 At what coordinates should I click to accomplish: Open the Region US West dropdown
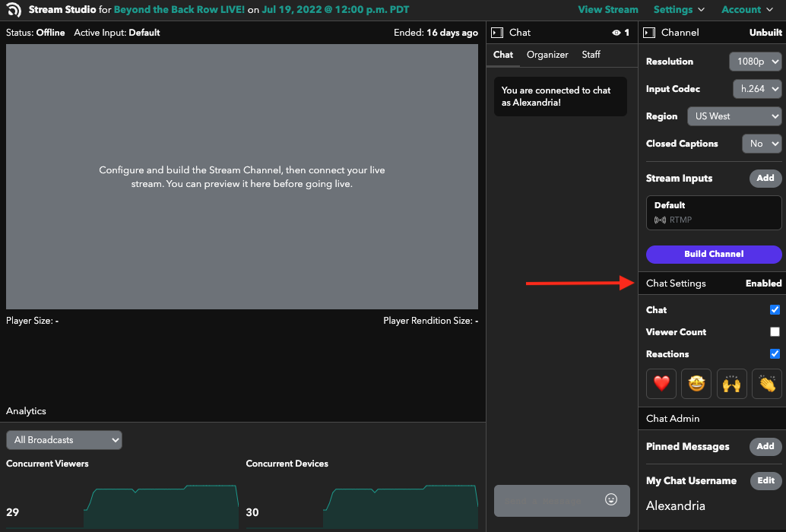(734, 116)
